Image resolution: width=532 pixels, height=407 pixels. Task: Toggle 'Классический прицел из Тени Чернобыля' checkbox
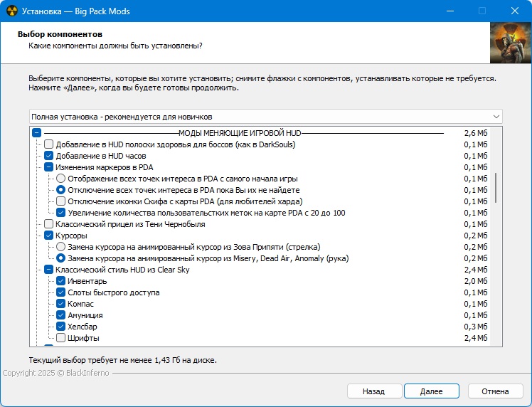[49, 224]
